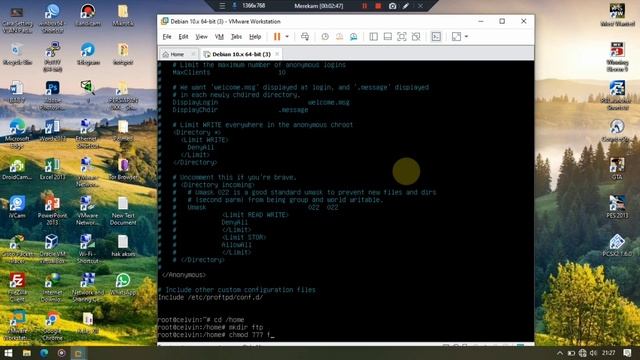The width and height of the screenshot is (640, 360).
Task: Click the stretch guest display icon
Action: (x=456, y=37)
